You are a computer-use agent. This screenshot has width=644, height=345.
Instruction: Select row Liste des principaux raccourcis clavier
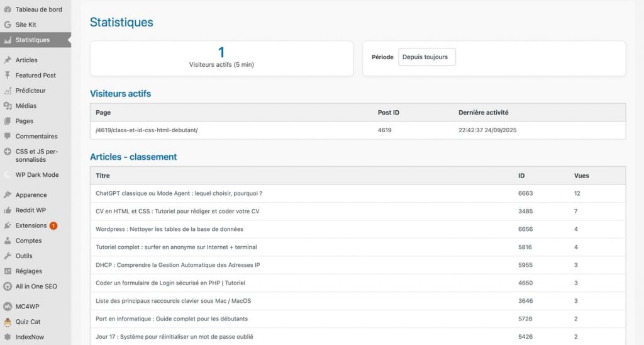tap(358, 301)
